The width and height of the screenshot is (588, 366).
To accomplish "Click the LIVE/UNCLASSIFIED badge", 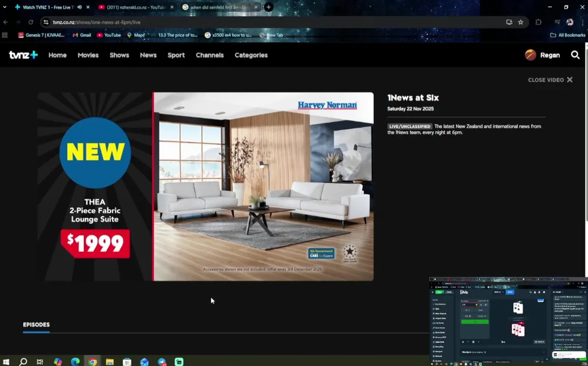I will (x=410, y=127).
